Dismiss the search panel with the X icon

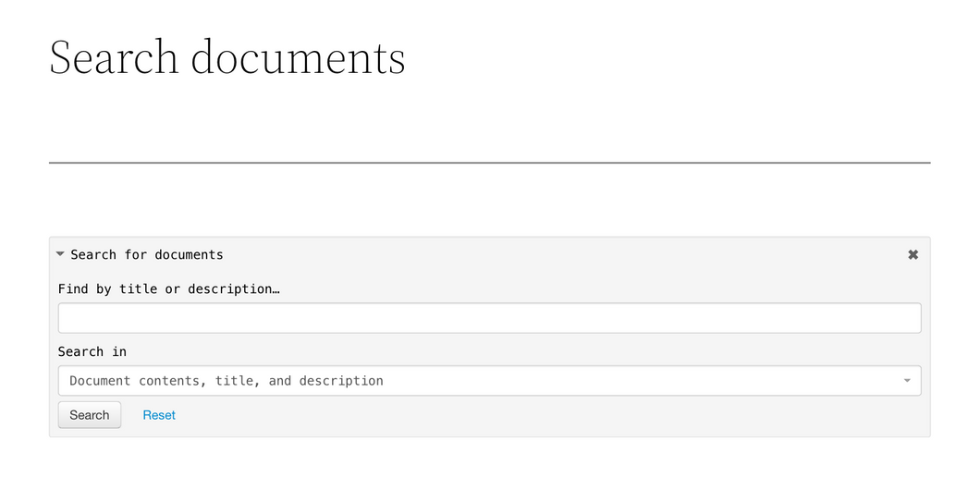coord(913,254)
